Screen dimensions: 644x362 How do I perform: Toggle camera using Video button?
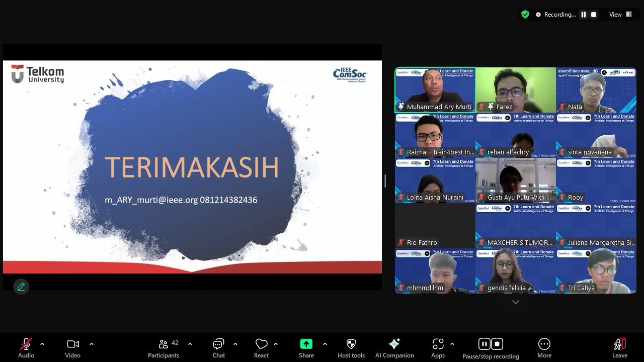[72, 347]
